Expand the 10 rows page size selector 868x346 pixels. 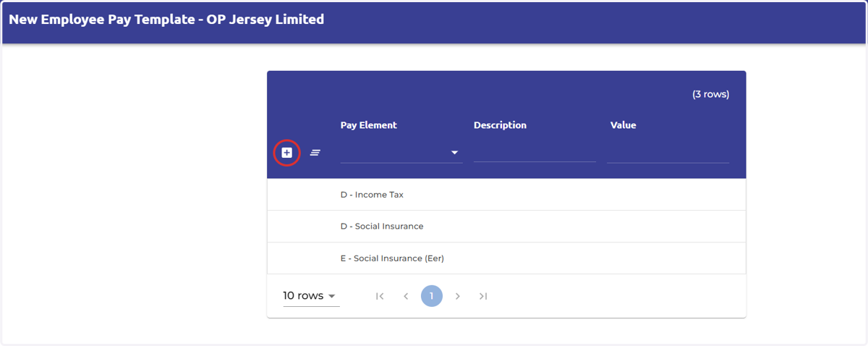[311, 296]
